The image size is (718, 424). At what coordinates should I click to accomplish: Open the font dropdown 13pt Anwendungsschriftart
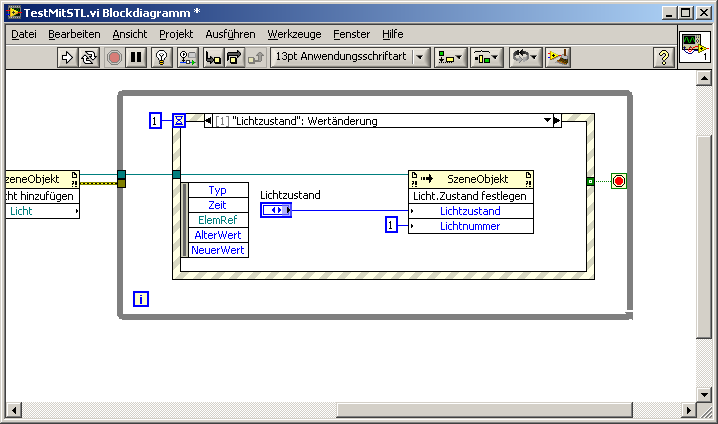coord(350,57)
